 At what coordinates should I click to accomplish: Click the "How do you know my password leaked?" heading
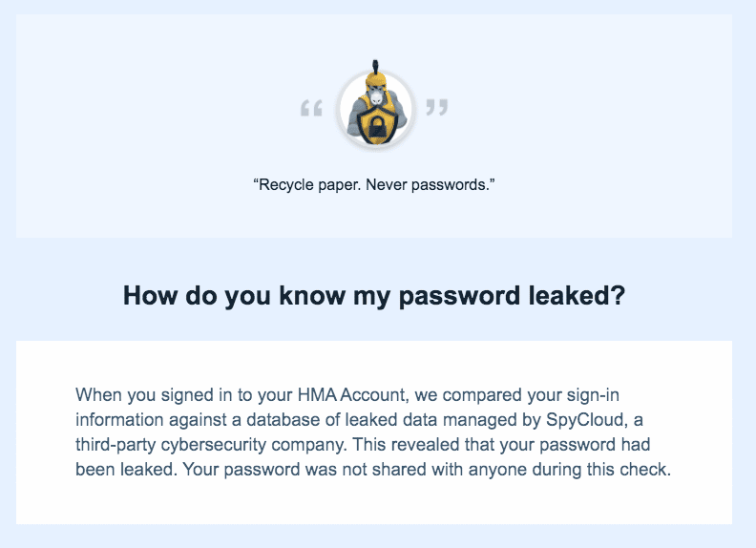[x=374, y=295]
